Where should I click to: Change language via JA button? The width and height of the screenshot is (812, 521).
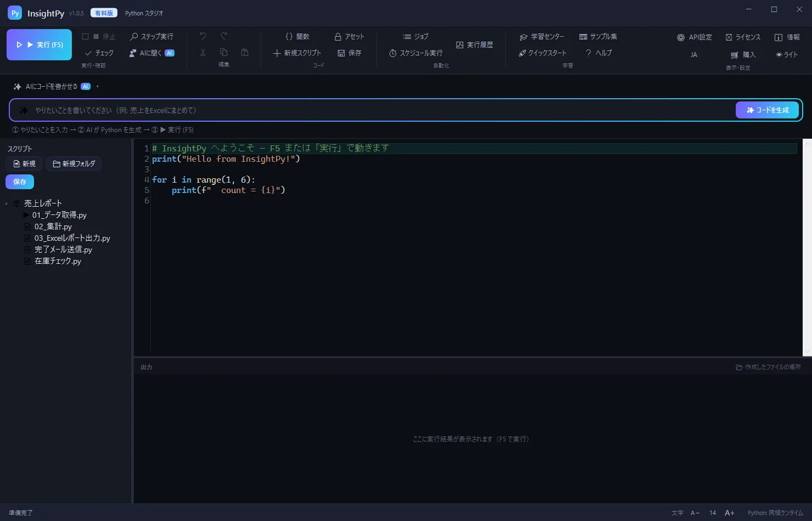tap(694, 55)
